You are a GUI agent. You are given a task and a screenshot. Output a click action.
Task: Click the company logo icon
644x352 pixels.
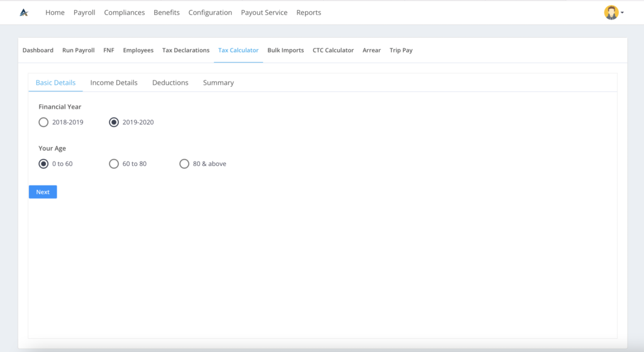(24, 13)
